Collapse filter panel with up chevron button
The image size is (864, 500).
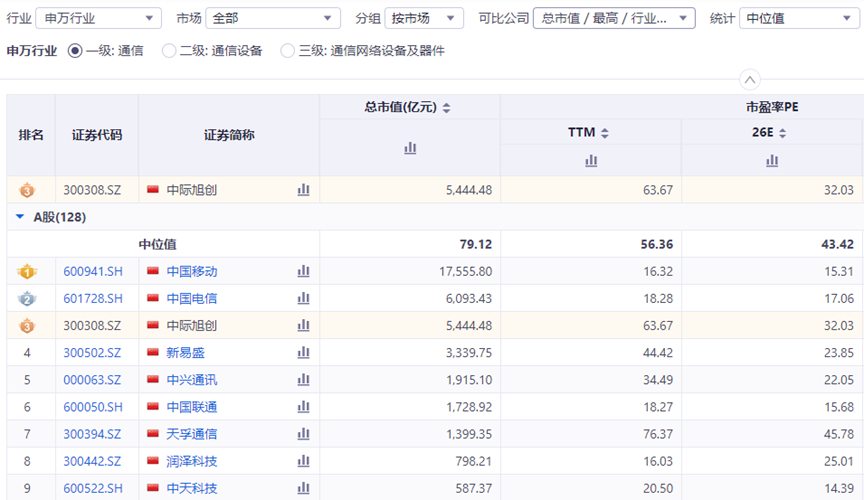tap(750, 80)
